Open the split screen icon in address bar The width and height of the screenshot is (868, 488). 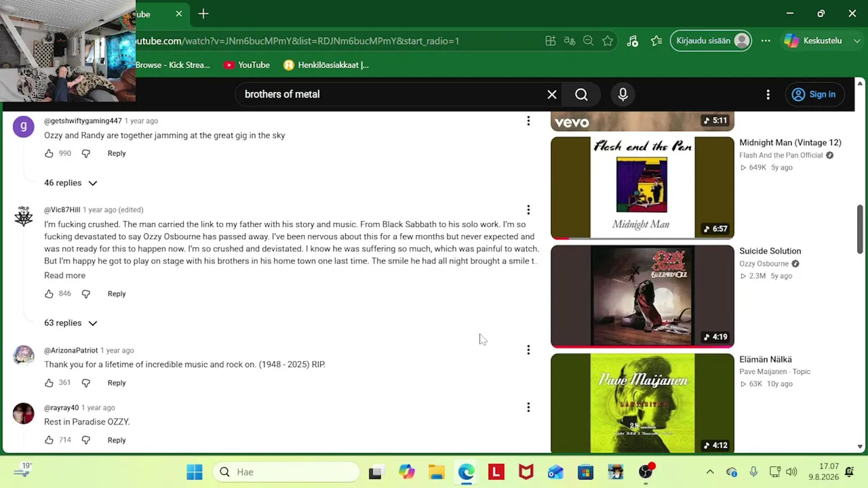click(x=551, y=41)
